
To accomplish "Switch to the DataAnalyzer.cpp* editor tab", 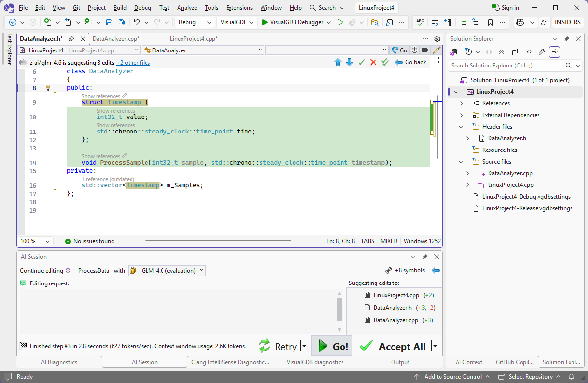I will tap(116, 39).
